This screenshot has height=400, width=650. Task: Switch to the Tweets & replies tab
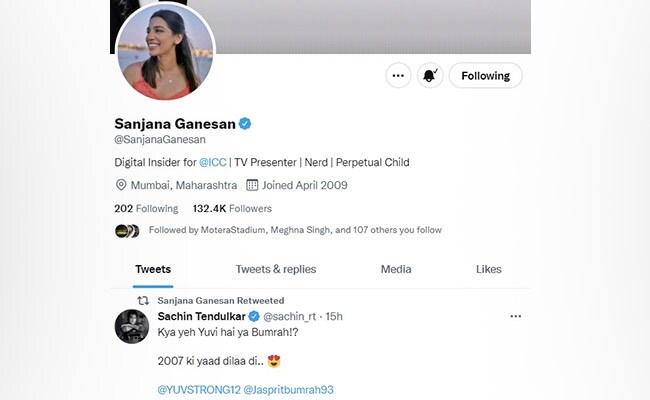[x=276, y=269]
